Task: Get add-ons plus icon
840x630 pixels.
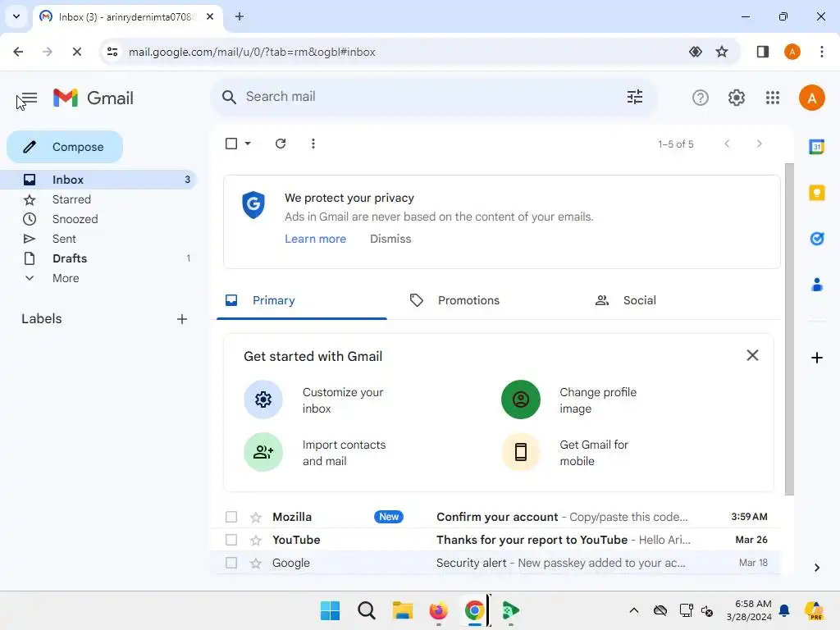Action: tap(816, 358)
